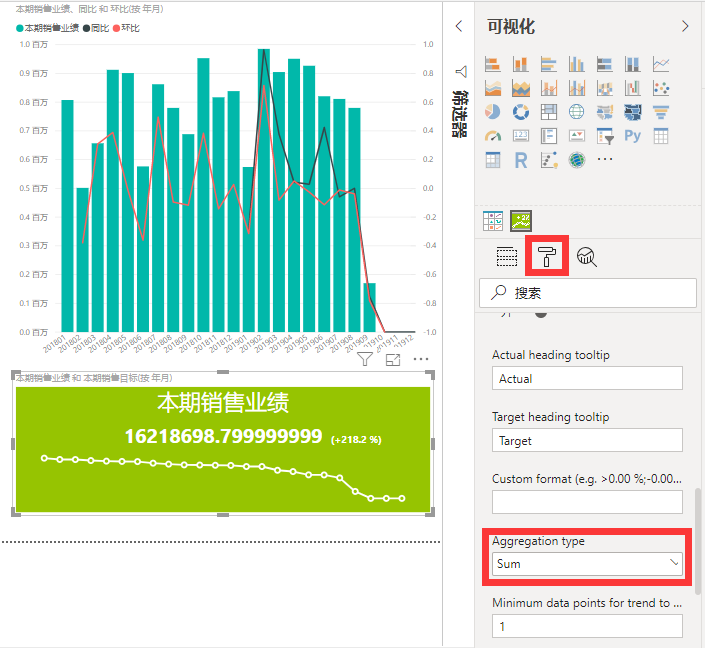This screenshot has width=705, height=648.
Task: Select the clustered bar chart visual
Action: [549, 64]
